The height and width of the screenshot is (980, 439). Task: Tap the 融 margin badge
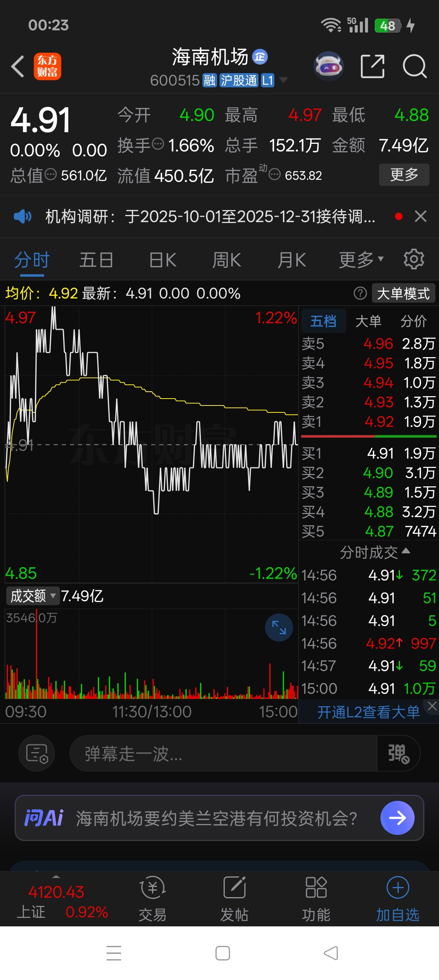(x=210, y=80)
